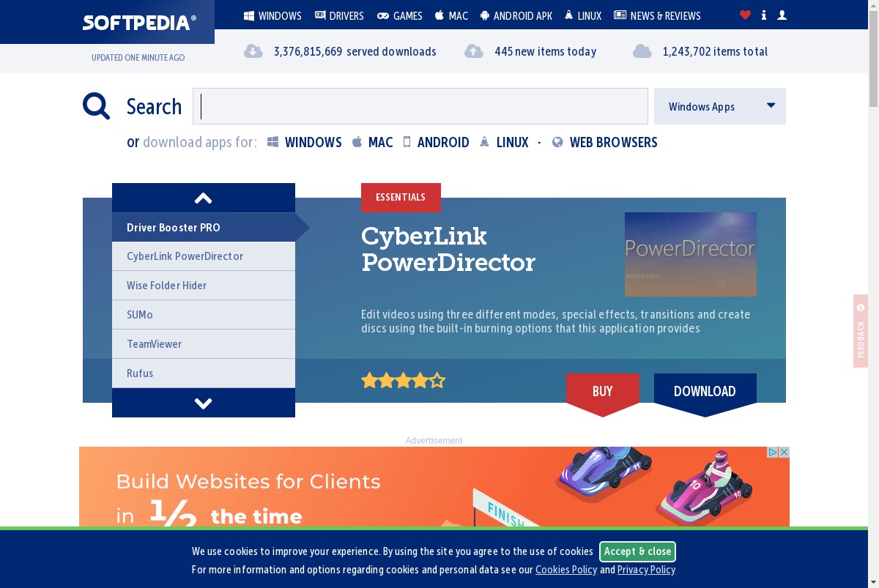
Task: Click the Build Websites for Clients banner ad
Action: point(434,487)
